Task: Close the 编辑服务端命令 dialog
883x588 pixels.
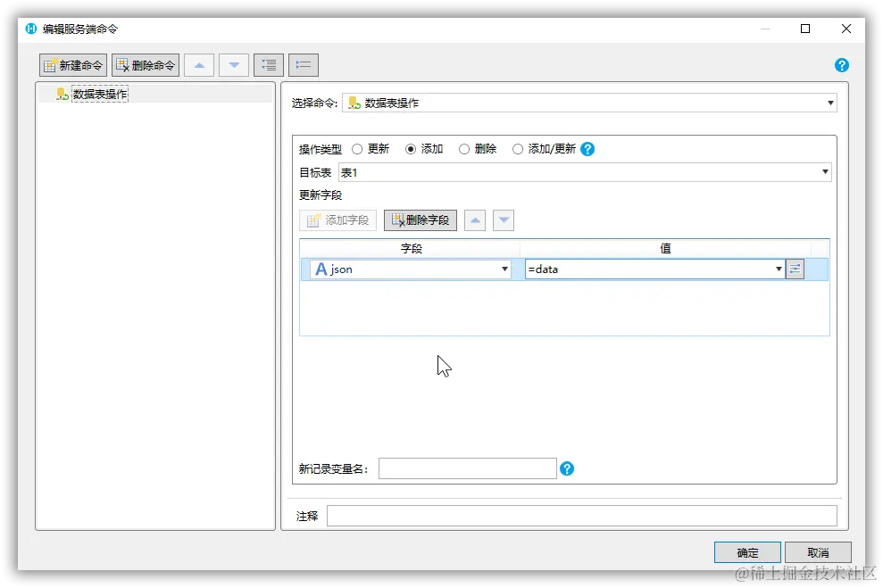Action: 846,29
